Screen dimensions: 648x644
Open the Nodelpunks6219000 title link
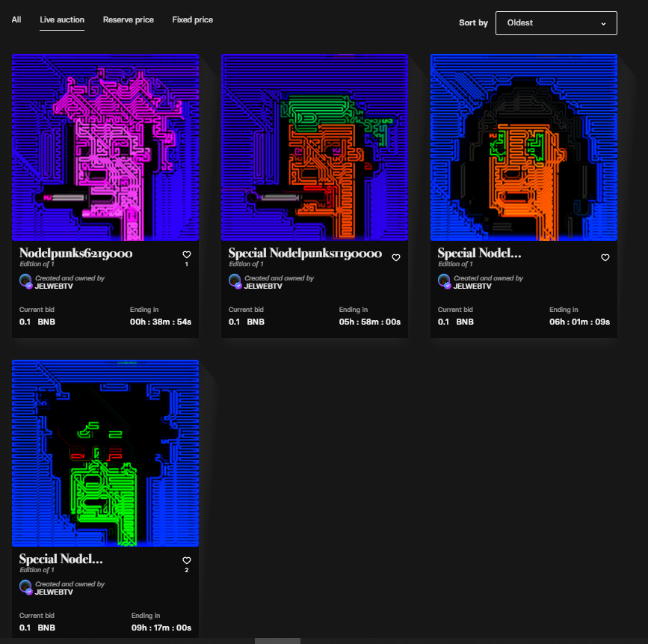pos(75,253)
